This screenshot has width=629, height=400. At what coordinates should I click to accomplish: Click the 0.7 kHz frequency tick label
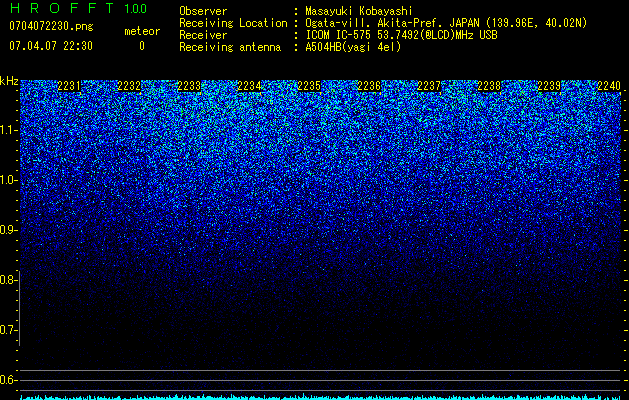pyautogui.click(x=9, y=330)
